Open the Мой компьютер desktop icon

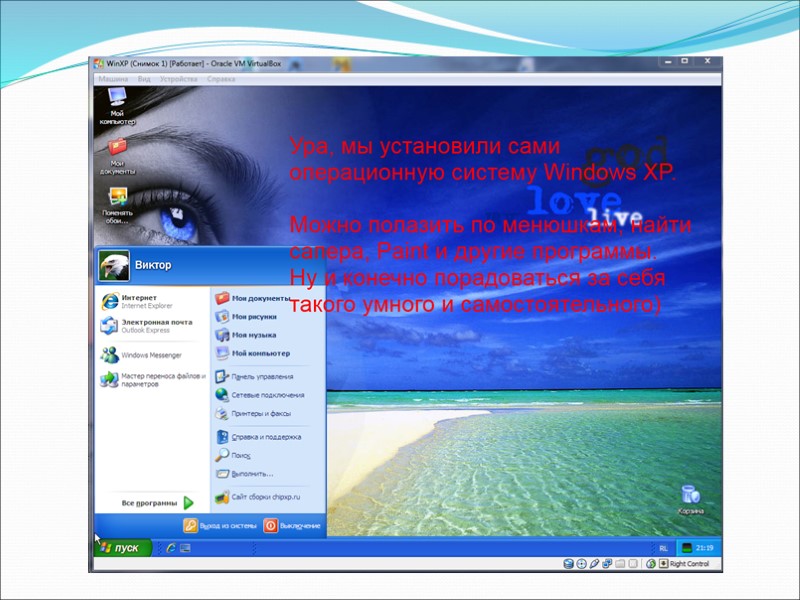117,106
